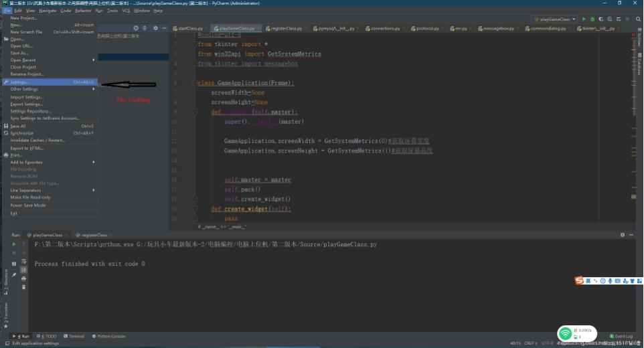This screenshot has height=348, width=644.
Task: Click the soft-wrap icon in Run panel
Action: click(x=24, y=262)
